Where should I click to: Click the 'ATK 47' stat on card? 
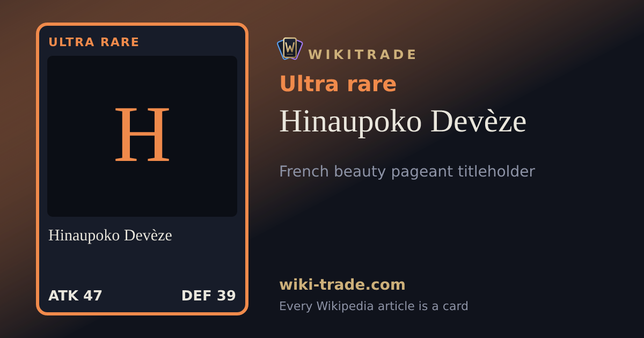coord(75,296)
